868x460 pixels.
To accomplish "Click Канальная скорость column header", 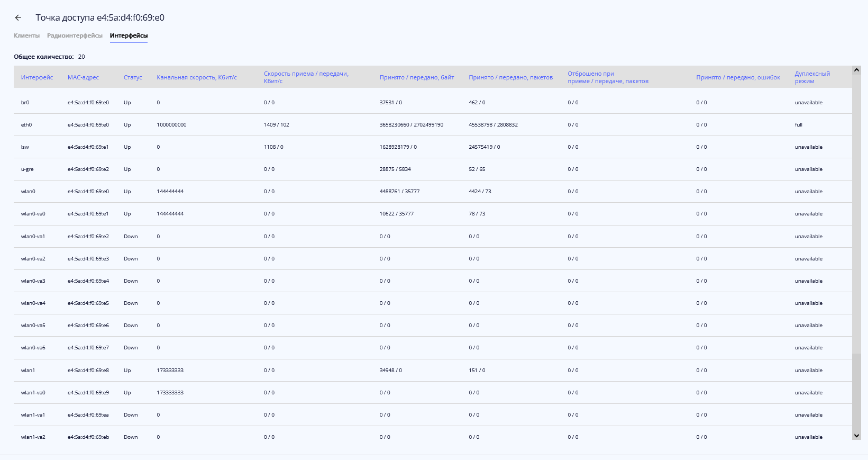I will pyautogui.click(x=196, y=77).
